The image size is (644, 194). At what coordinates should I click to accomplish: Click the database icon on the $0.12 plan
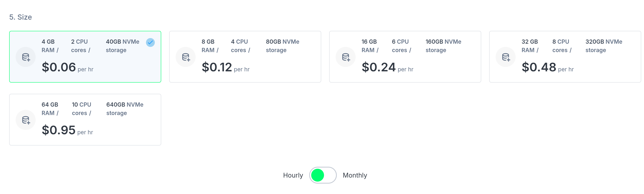[x=186, y=57]
